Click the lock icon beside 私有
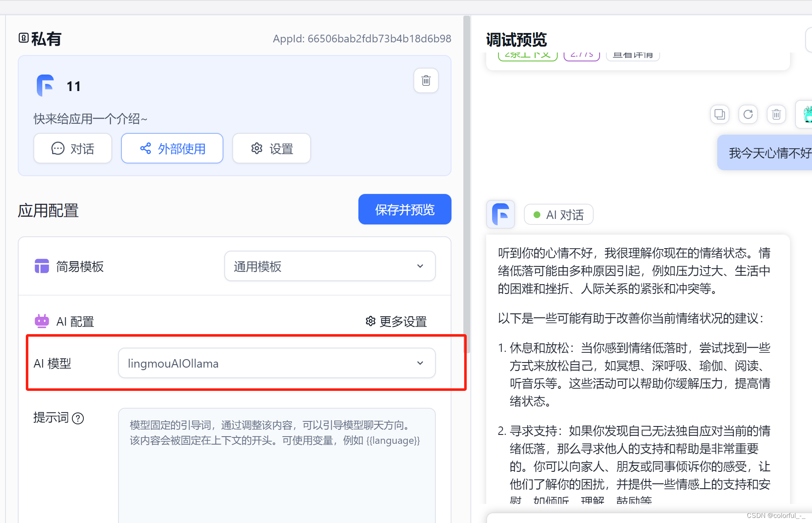This screenshot has height=523, width=812. 23,39
